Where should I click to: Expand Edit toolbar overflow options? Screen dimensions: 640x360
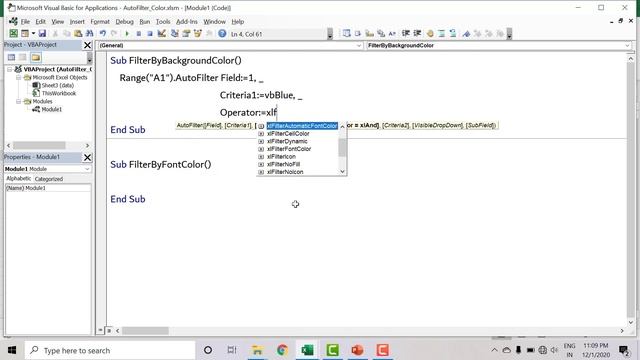509,34
